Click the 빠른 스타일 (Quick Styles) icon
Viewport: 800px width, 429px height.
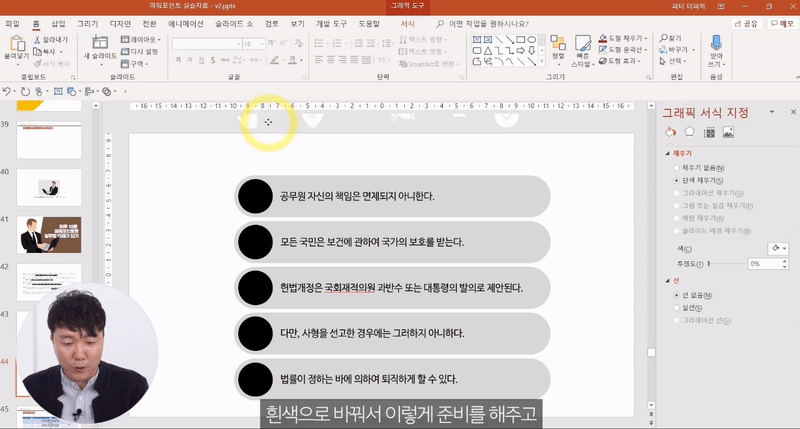point(582,43)
